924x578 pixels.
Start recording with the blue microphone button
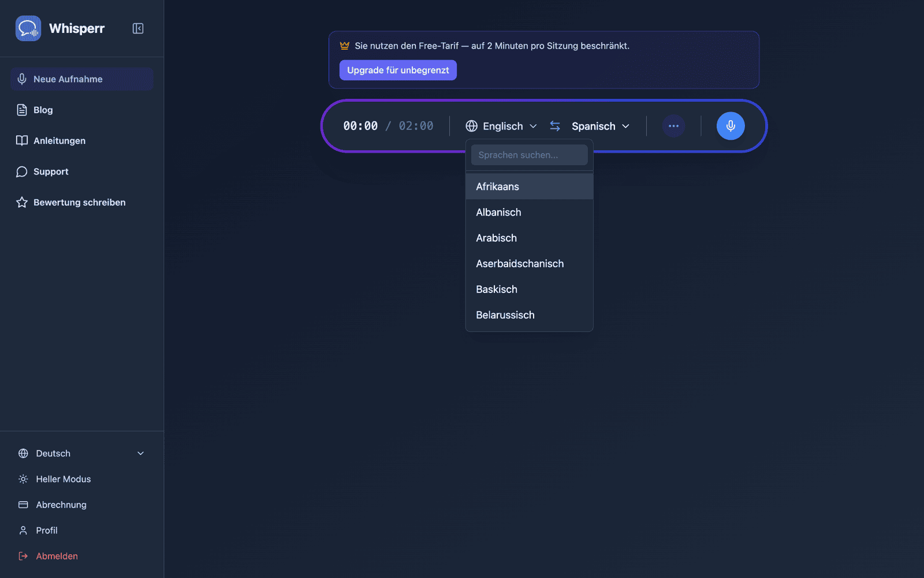[x=731, y=126]
